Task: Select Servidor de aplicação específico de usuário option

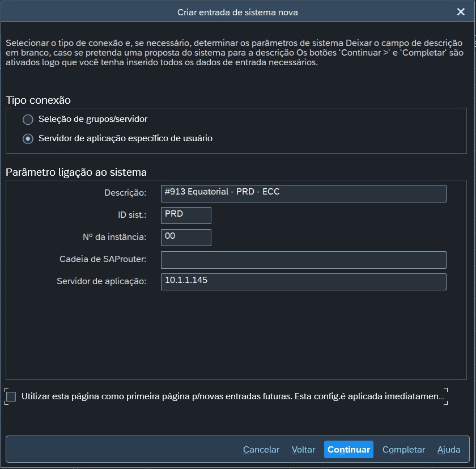Action: 28,139
